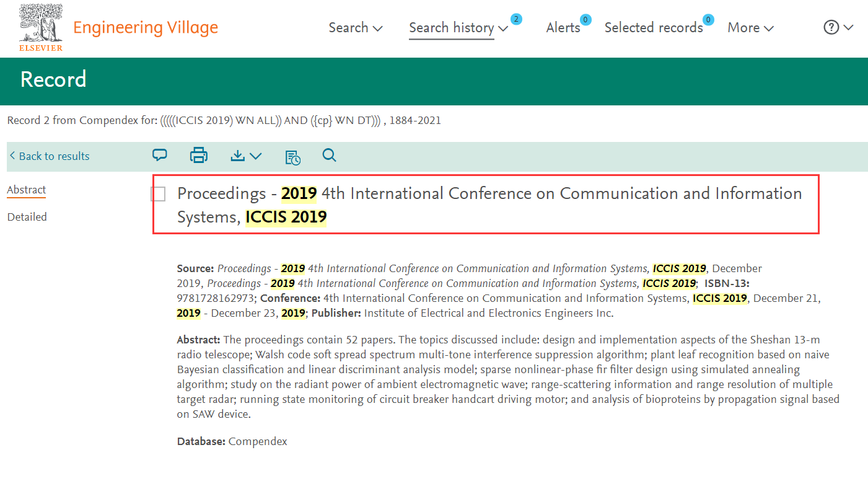
Task: Click the feedback speech bubble icon
Action: pos(160,156)
